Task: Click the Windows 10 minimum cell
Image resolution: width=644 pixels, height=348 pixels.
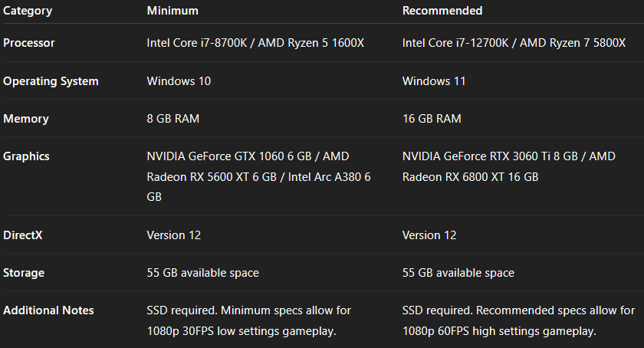Action: click(179, 81)
